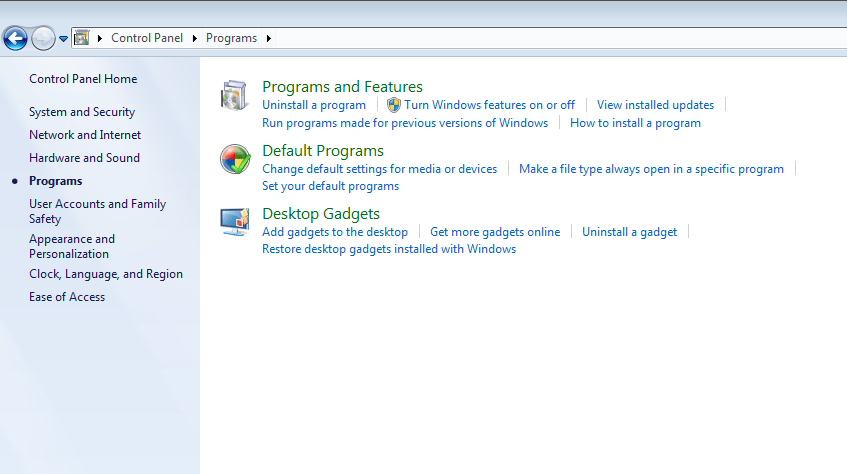Click the greyed-out Forward arrow button

click(x=43, y=38)
